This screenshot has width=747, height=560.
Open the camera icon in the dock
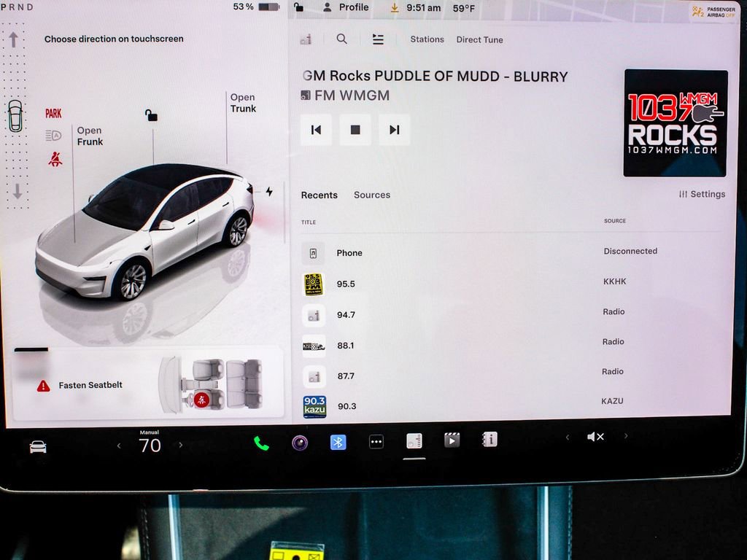click(x=299, y=441)
